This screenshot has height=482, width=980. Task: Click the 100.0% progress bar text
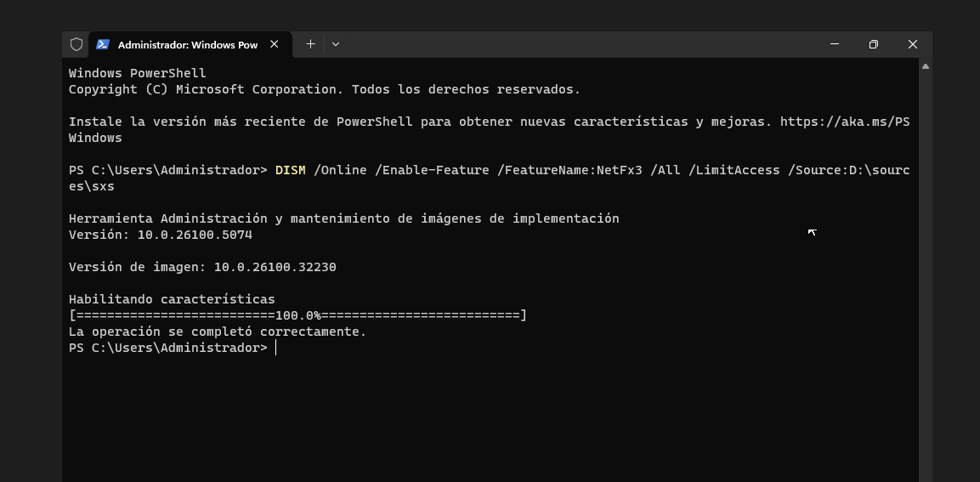[297, 315]
